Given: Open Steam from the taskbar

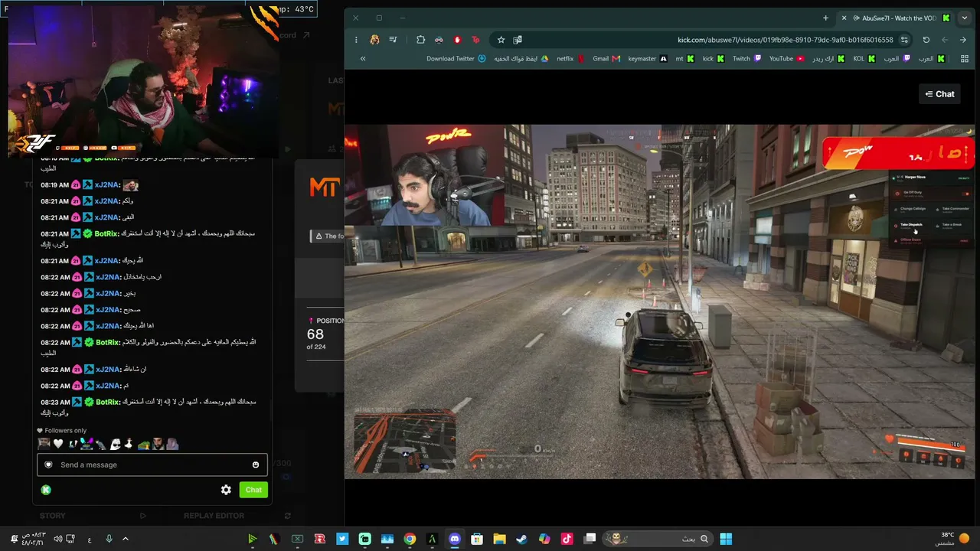Looking at the screenshot, I should tap(521, 539).
